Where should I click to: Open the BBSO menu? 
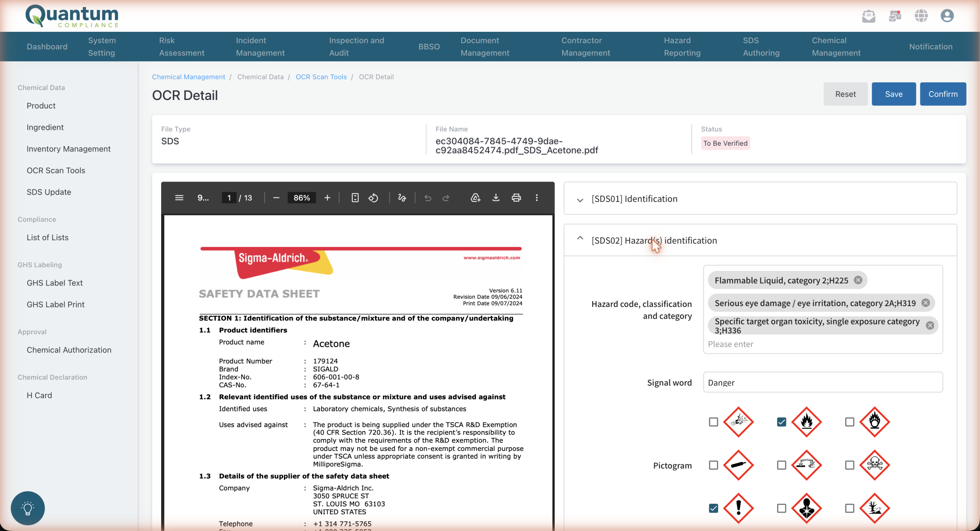click(x=429, y=46)
